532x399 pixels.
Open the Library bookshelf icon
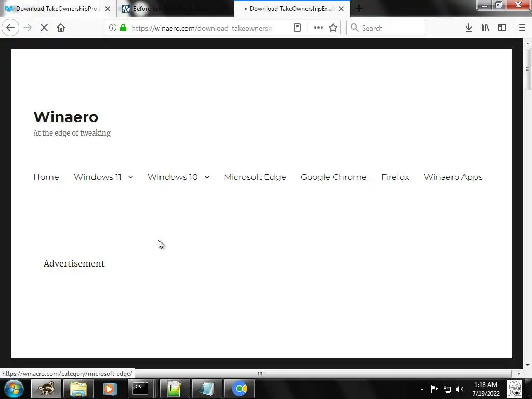click(x=485, y=28)
